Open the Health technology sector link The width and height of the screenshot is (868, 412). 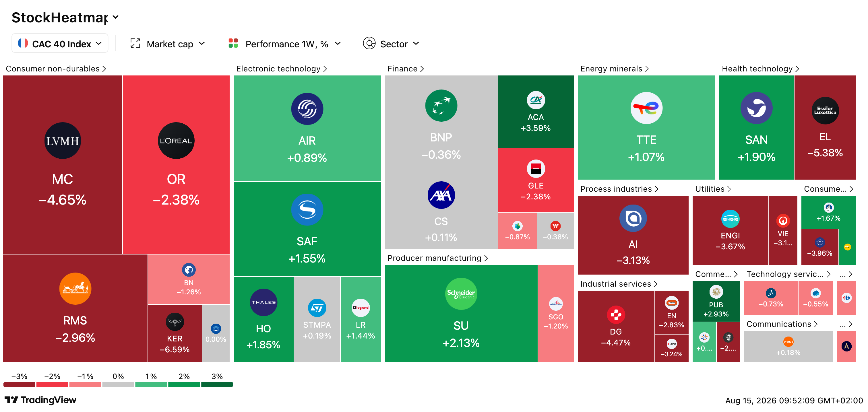click(760, 69)
